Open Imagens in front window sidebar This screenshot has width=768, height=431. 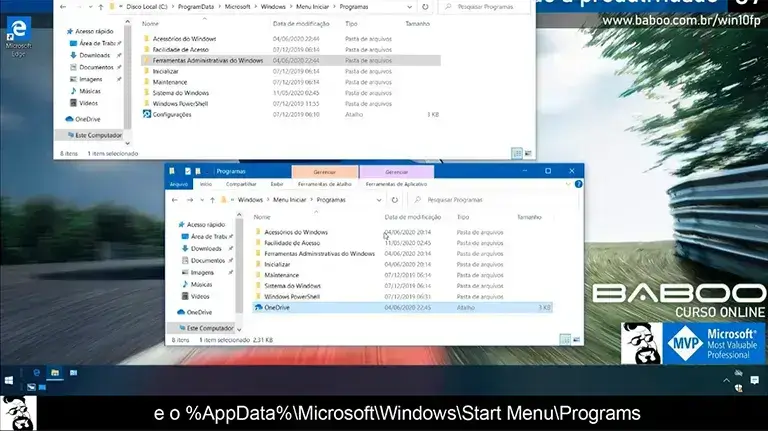202,272
